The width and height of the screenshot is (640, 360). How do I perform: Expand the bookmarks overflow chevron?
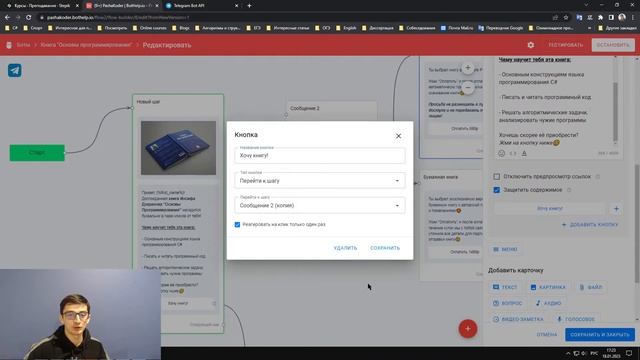click(589, 28)
